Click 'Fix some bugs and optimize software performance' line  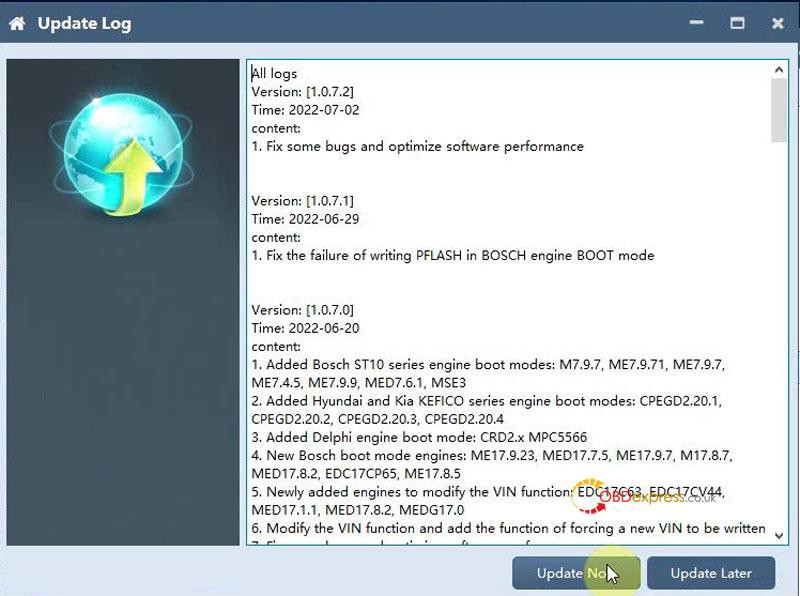pyautogui.click(x=417, y=146)
